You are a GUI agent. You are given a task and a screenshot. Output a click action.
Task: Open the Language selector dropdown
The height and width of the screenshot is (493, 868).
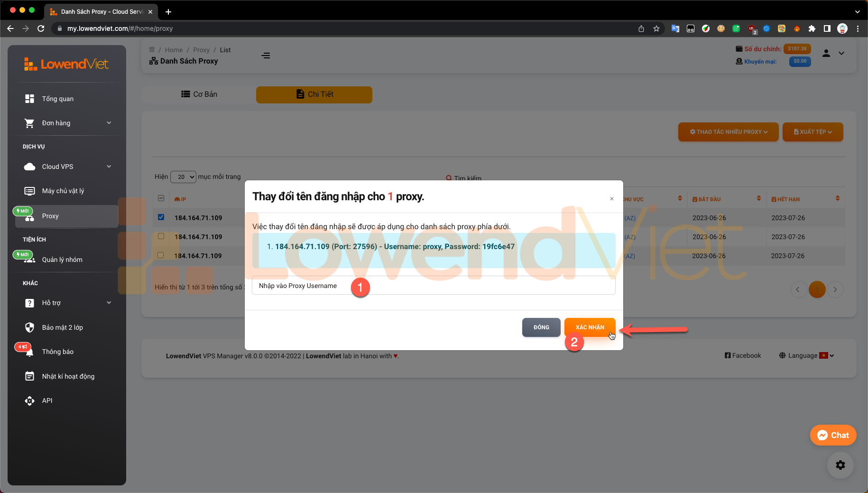[806, 355]
